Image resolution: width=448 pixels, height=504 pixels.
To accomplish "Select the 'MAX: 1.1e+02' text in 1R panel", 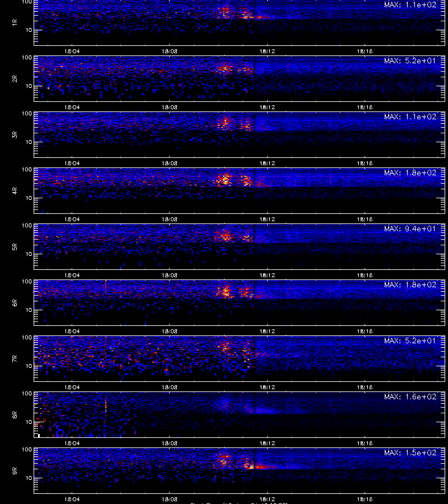I will click(x=410, y=5).
